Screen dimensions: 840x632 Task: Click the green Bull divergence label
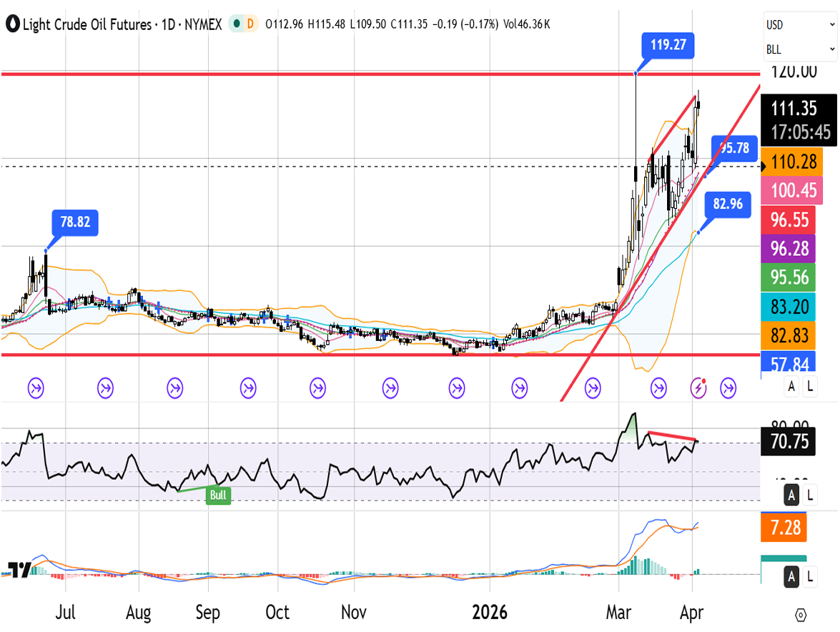[x=218, y=495]
